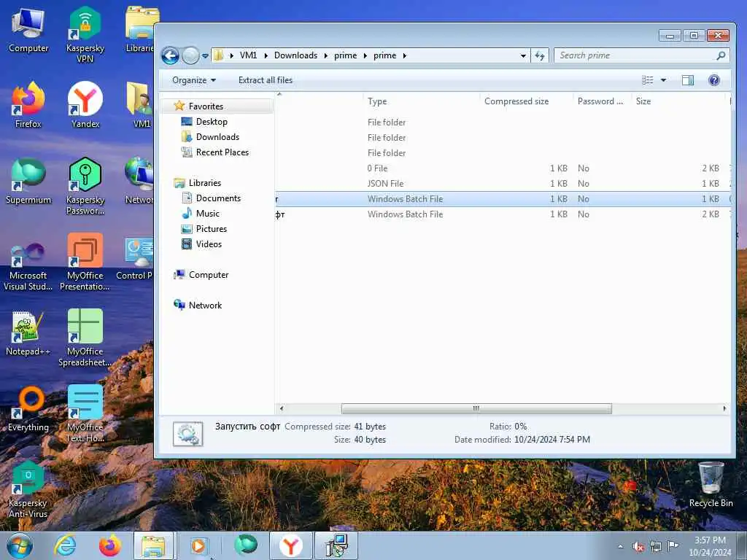This screenshot has height=560, width=747.
Task: Open Kaspersky Password Manager shortcut
Action: coord(85,186)
